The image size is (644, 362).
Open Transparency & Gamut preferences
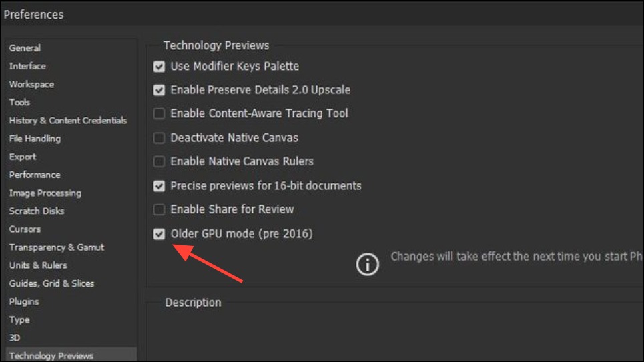57,247
